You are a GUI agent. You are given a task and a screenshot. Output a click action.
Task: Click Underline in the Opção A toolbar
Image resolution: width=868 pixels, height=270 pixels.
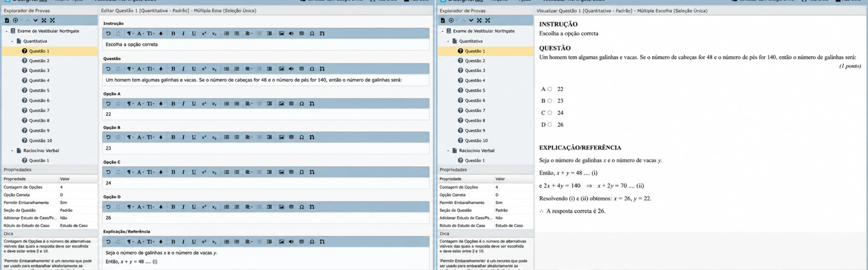click(194, 103)
